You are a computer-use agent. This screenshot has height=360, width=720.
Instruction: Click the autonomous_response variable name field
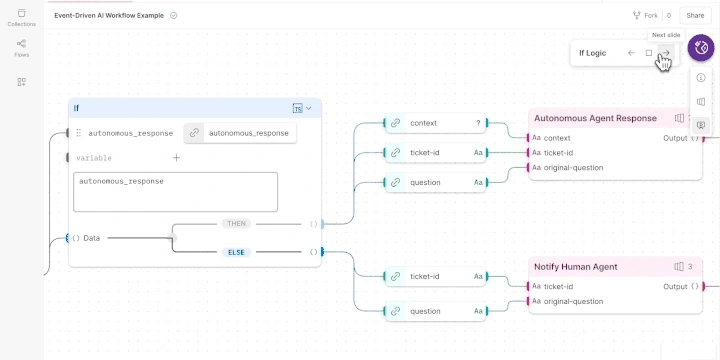[131, 133]
